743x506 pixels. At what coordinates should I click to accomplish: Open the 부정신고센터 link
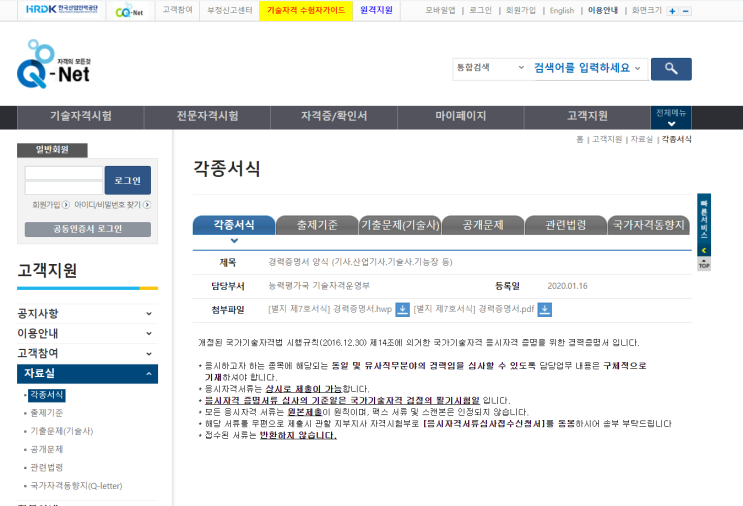click(230, 10)
